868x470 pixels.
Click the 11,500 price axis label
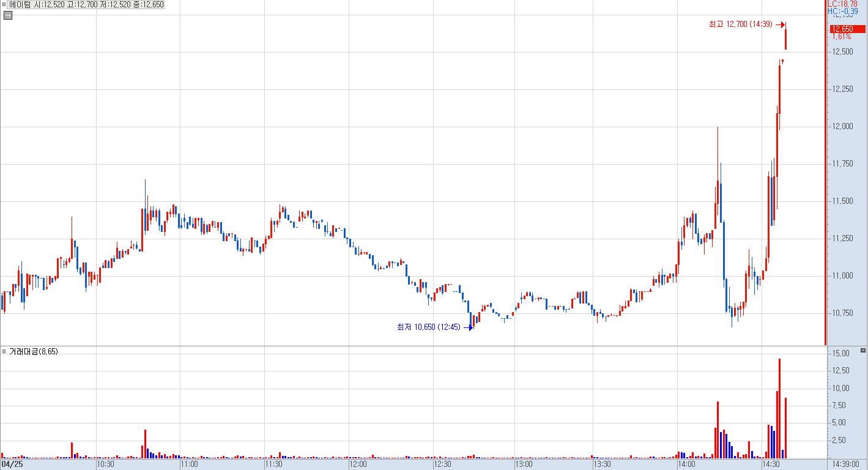(x=842, y=201)
